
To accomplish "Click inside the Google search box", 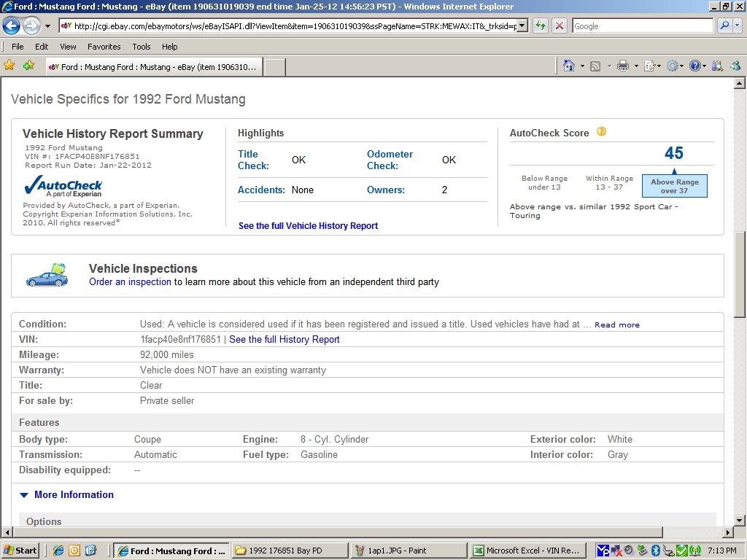I will pyautogui.click(x=642, y=26).
